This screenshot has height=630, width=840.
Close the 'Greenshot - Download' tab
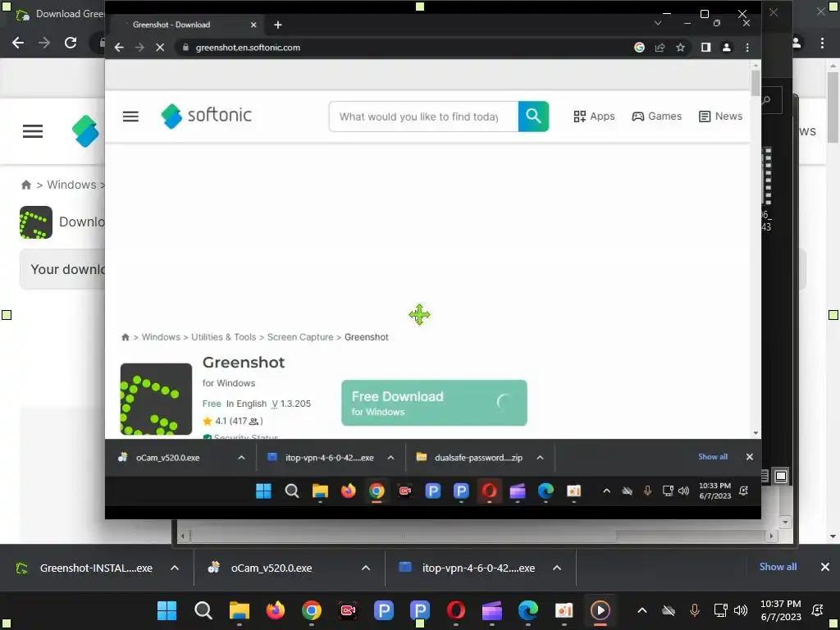click(x=253, y=25)
